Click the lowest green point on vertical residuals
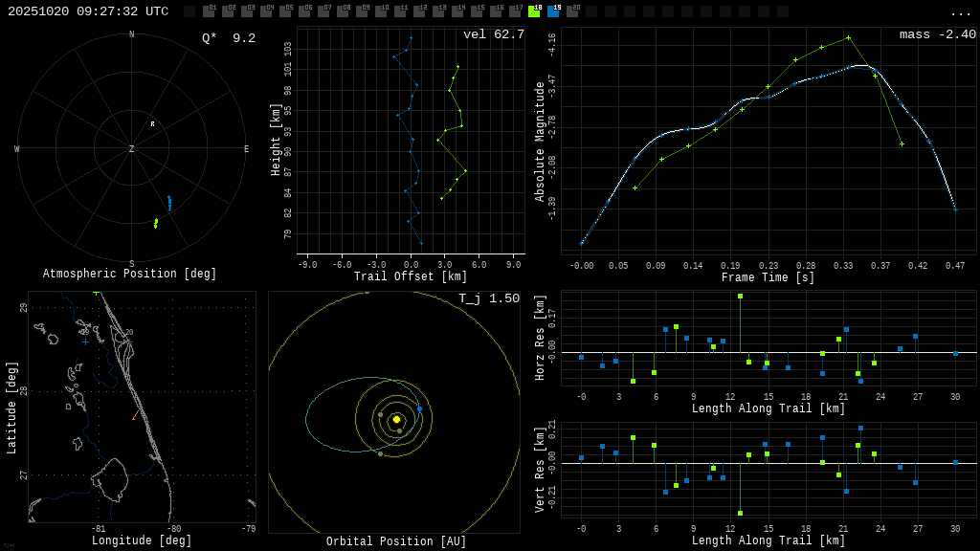This screenshot has width=980, height=551. point(740,513)
